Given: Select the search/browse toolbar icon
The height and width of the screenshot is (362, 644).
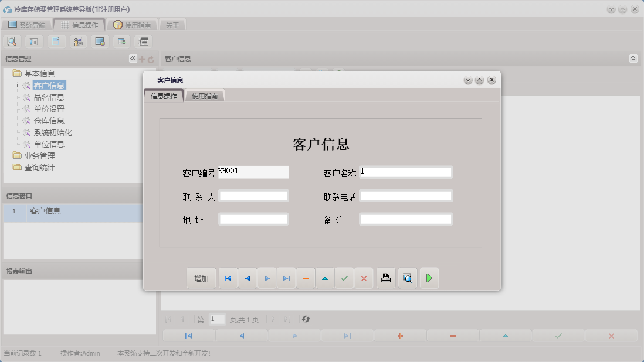Looking at the screenshot, I should tap(12, 41).
